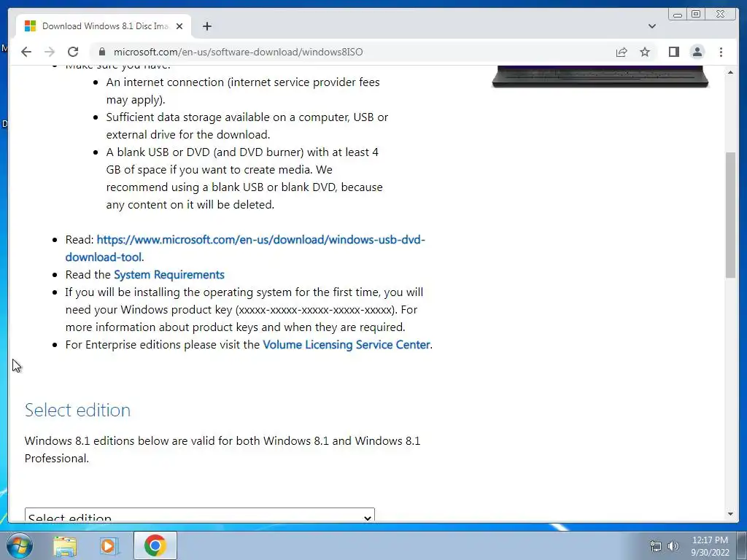
Task: Open the Windows Start menu
Action: coord(19,545)
